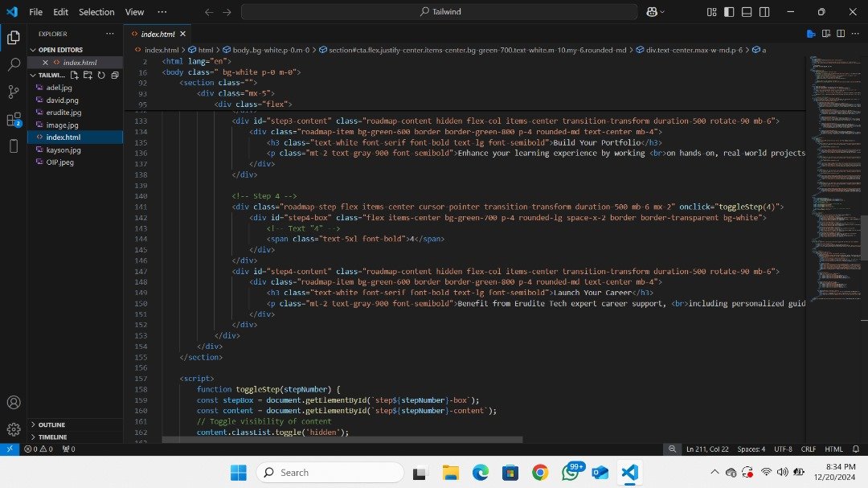Select the index.html editor tab
This screenshot has width=868, height=488.
[158, 34]
